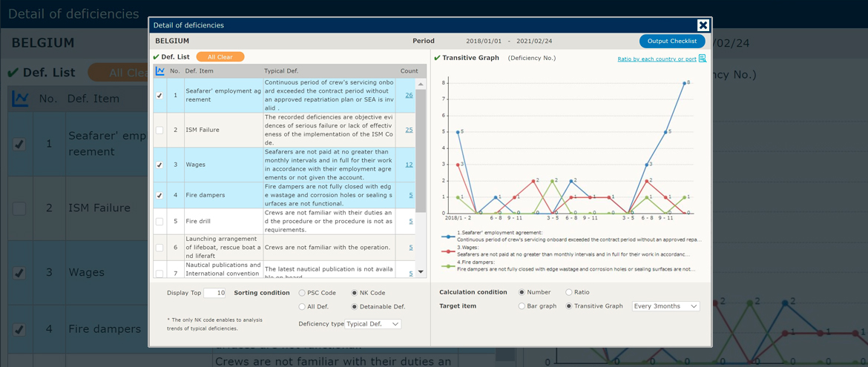Click the green checkmark next to Transitive Graph
This screenshot has width=868, height=367.
[437, 58]
